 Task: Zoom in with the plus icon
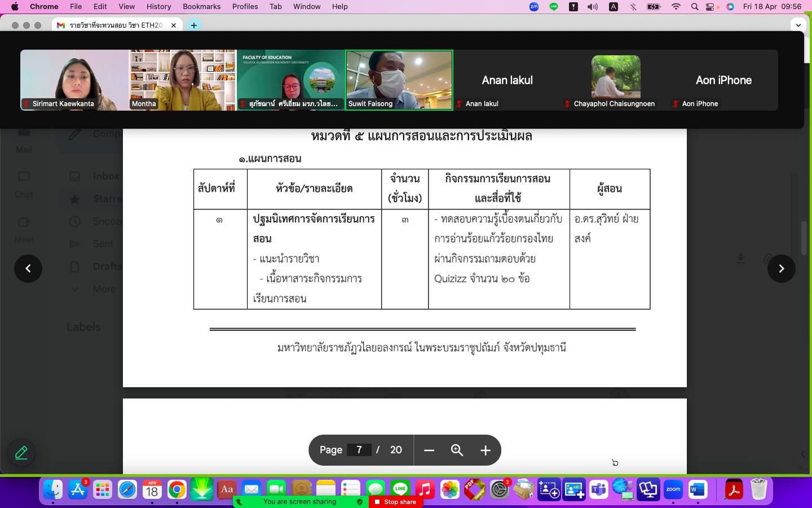(486, 450)
